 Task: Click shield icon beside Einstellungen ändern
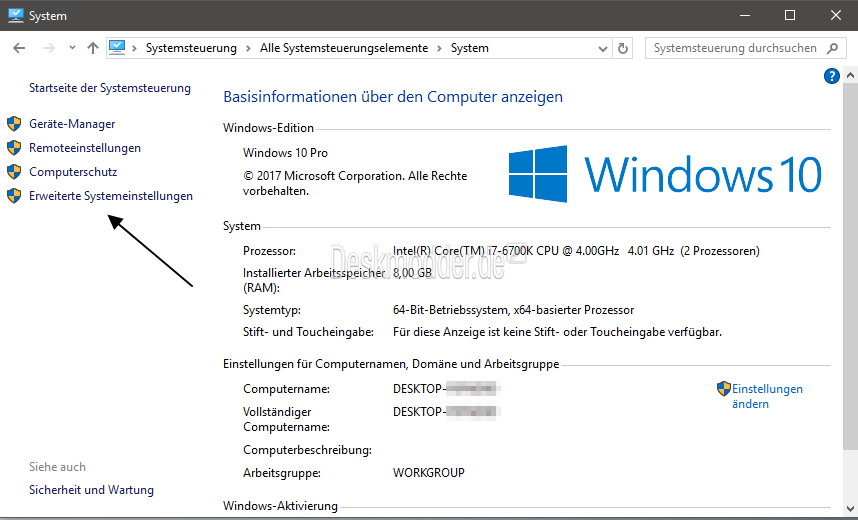tap(724, 389)
